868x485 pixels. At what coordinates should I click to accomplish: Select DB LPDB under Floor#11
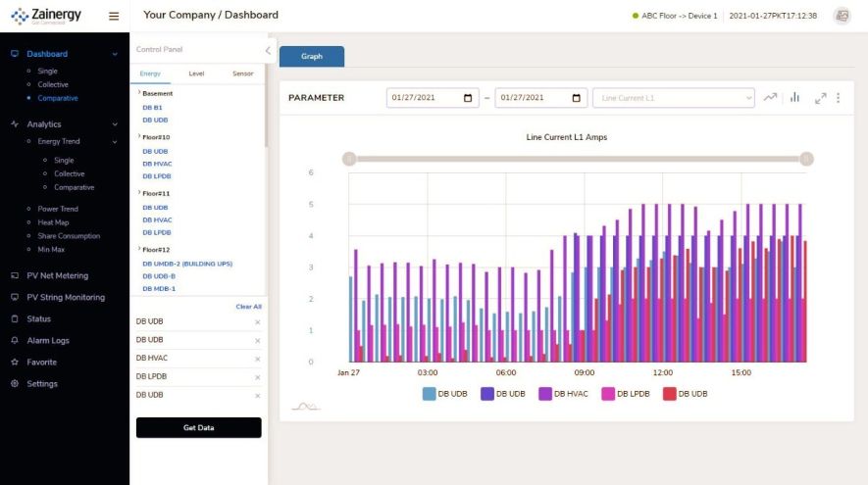[157, 232]
